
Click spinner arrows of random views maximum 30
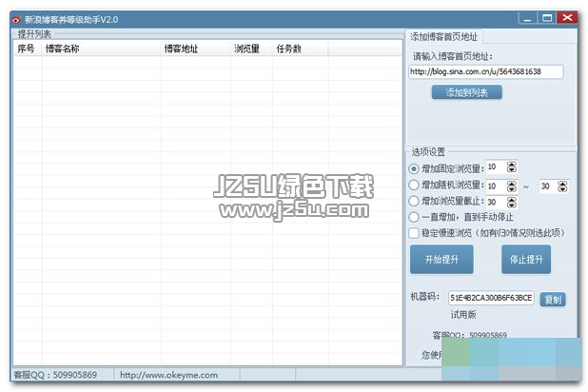coord(562,186)
